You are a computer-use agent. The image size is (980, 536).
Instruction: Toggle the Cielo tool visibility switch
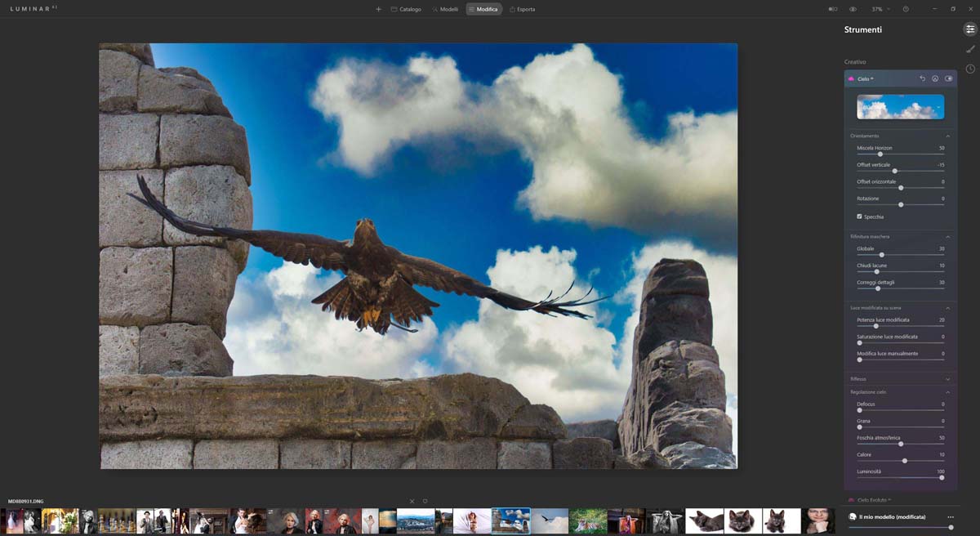[948, 78]
